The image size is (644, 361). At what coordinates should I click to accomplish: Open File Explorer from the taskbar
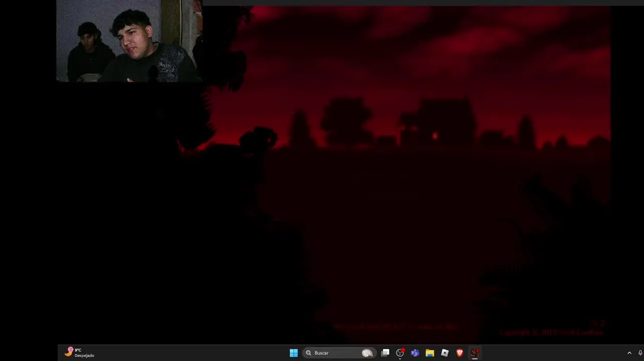[x=430, y=353]
